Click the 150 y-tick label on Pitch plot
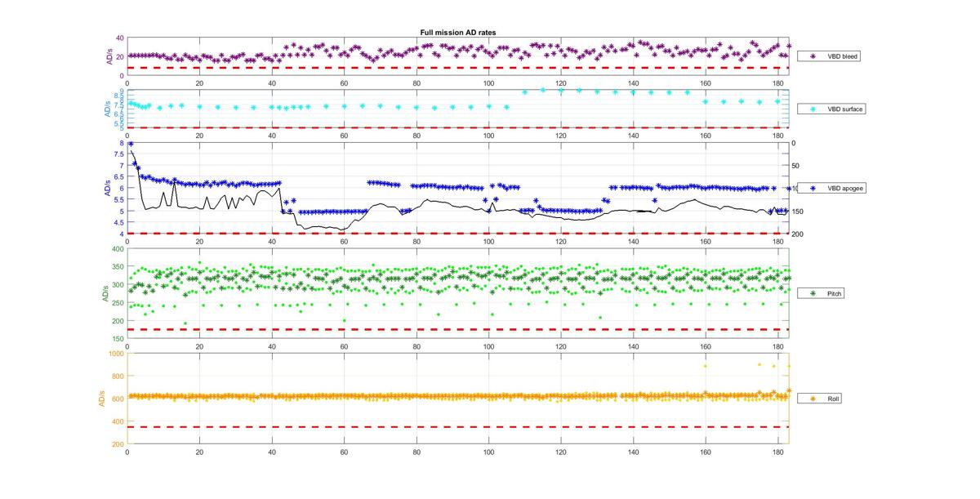 [x=119, y=338]
